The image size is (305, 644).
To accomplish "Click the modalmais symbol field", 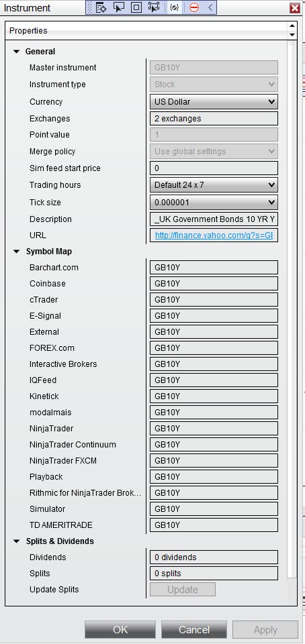I will coord(214,412).
